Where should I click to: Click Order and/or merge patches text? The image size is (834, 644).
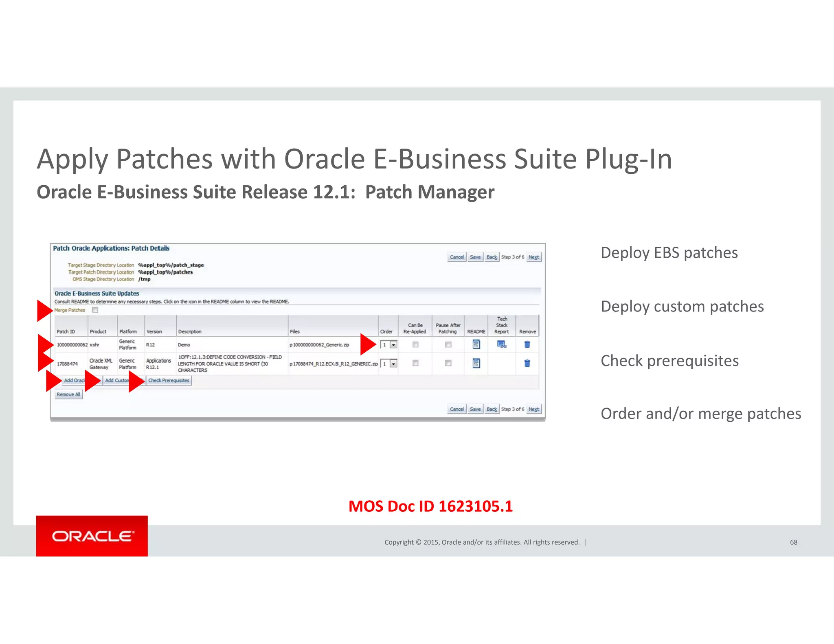click(x=701, y=414)
